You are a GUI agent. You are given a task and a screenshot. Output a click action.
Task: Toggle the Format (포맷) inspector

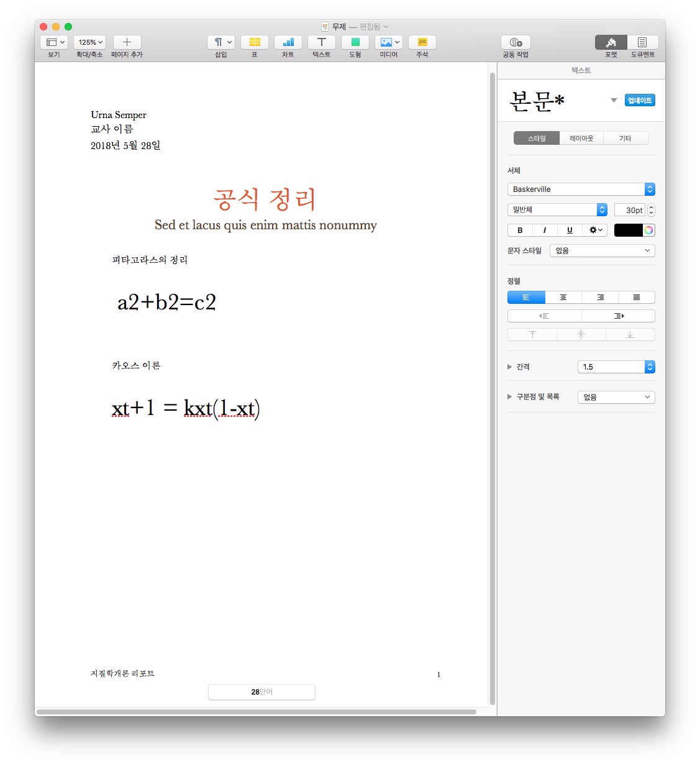tap(611, 42)
